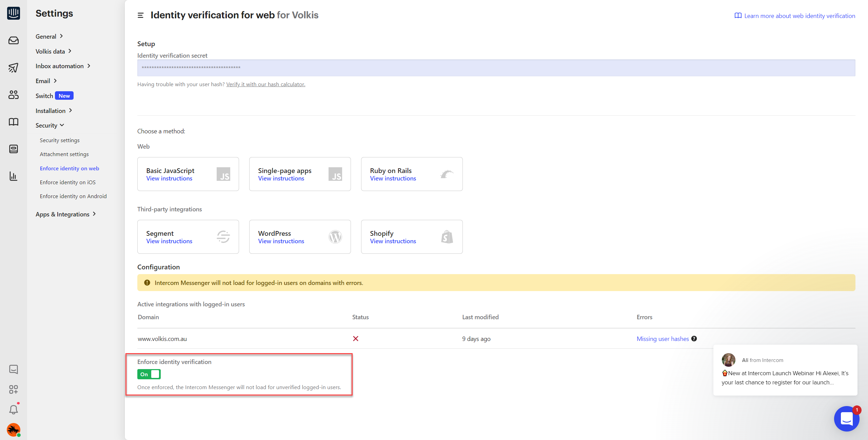The width and height of the screenshot is (868, 440).
Task: View instructions for Ruby on Rails
Action: [393, 178]
